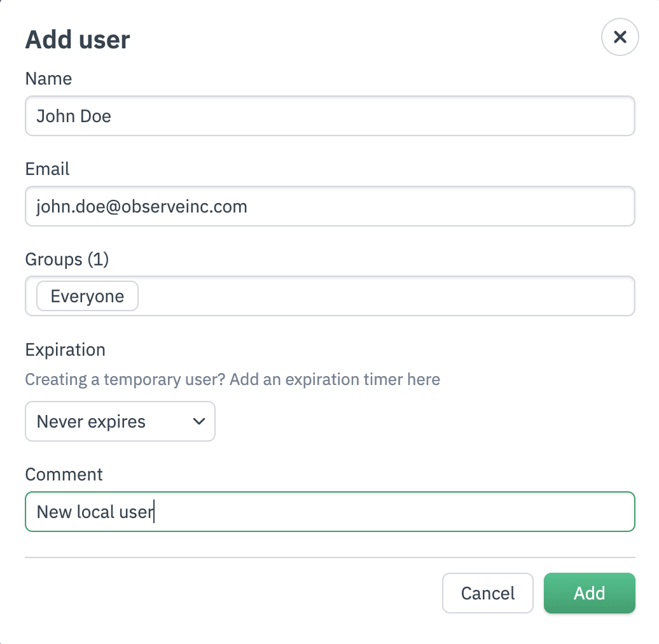659x644 pixels.
Task: Click the Name input field
Action: click(x=329, y=116)
